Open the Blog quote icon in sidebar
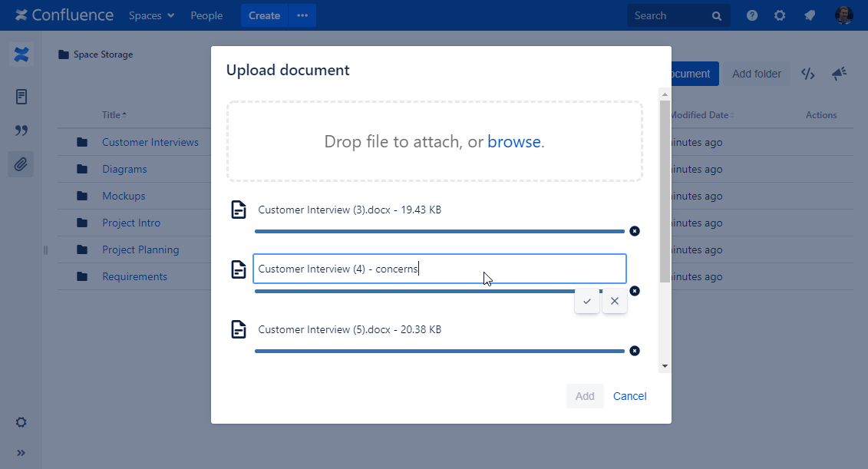 21,130
